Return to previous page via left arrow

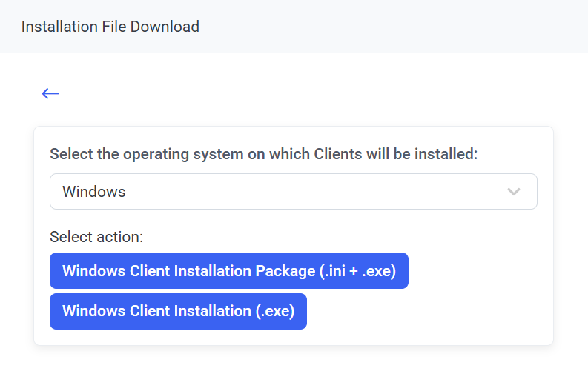click(50, 93)
